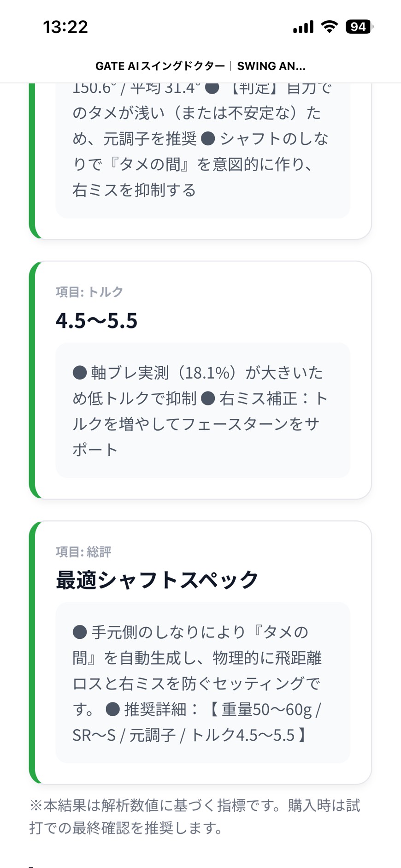Click the 最適シャフトスペック heading

(157, 580)
